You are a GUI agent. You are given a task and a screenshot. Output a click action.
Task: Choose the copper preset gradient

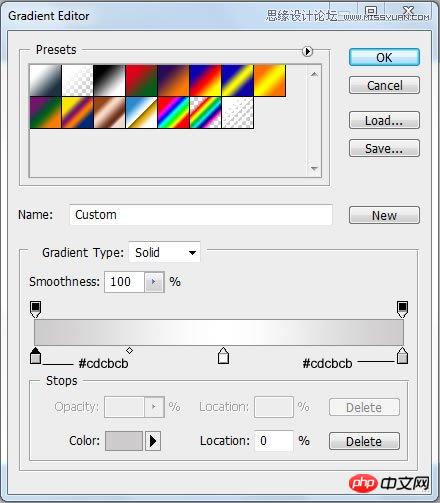coord(109,113)
